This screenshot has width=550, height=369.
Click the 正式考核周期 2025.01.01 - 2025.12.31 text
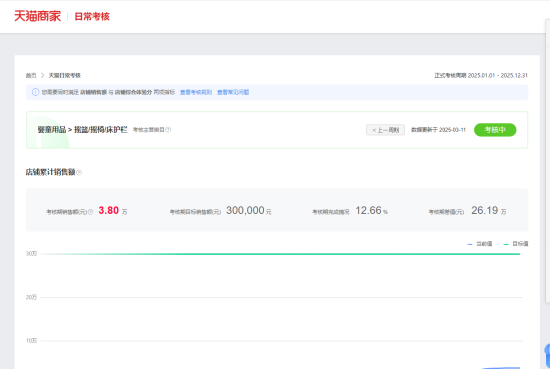pyautogui.click(x=481, y=75)
